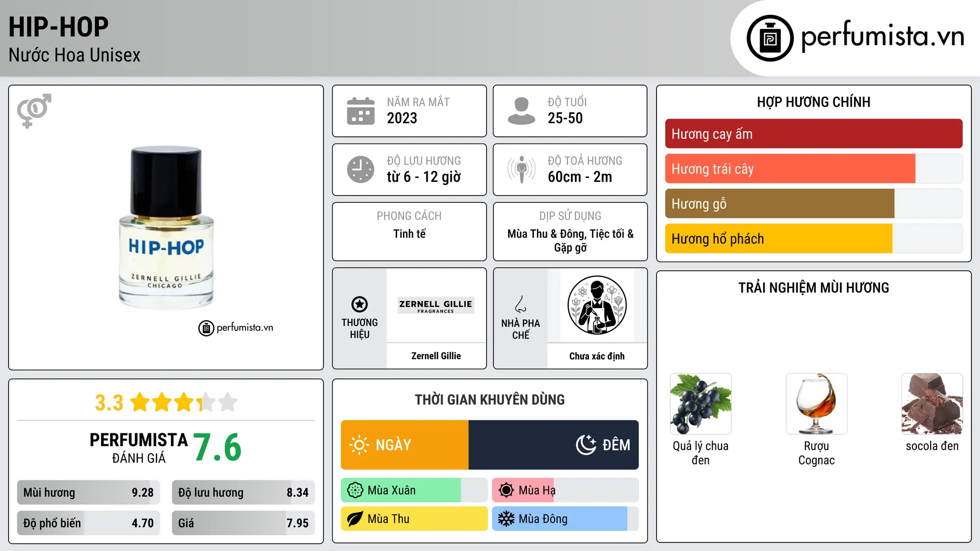
Task: Select the Quả lý chua đen note image
Action: pos(701,404)
